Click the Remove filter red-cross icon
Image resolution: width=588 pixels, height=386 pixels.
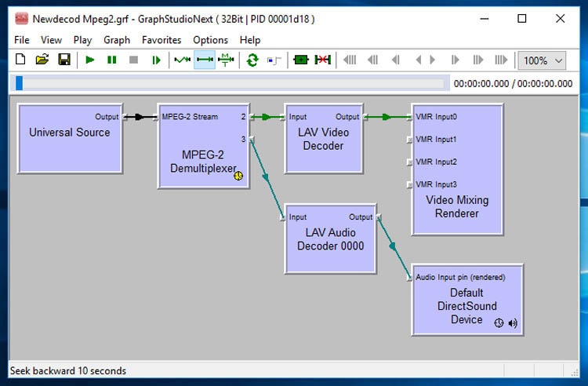(x=322, y=60)
